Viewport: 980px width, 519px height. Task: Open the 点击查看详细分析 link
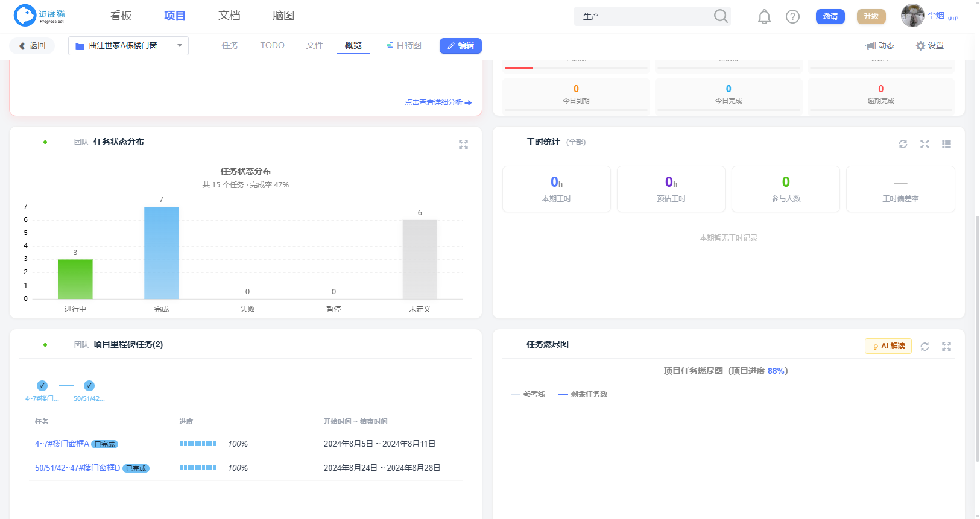pos(438,102)
